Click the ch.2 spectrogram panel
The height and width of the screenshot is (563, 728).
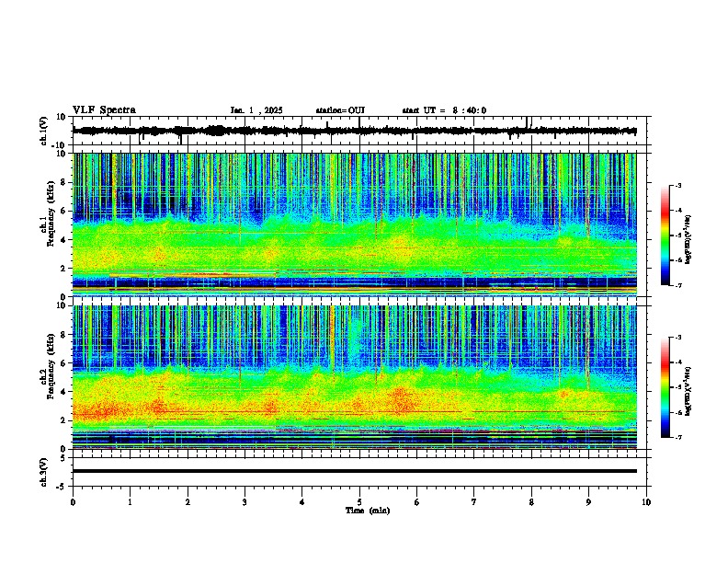[x=354, y=377]
